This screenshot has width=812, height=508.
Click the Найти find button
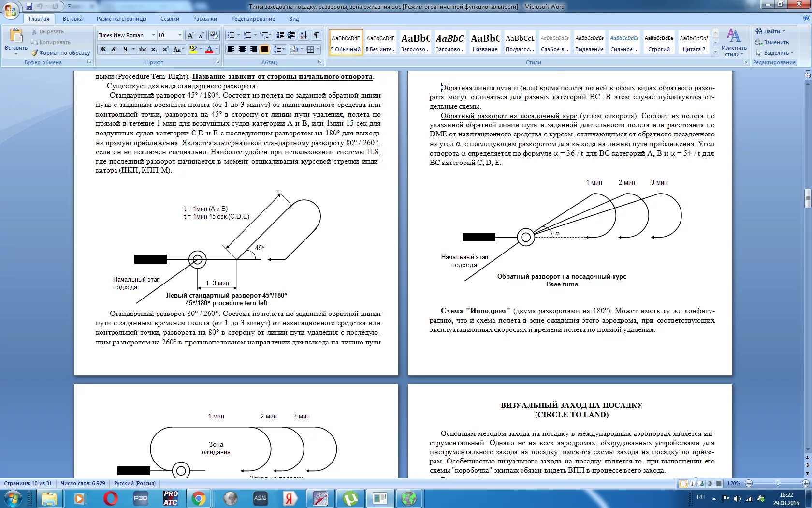tap(770, 31)
